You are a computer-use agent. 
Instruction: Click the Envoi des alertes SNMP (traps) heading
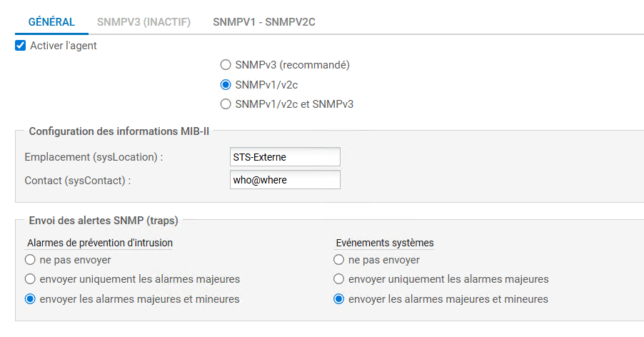click(104, 221)
